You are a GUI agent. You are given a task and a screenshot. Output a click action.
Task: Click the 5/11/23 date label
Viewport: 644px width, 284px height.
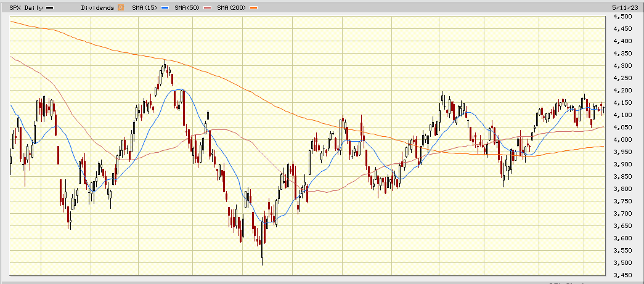tap(627, 7)
